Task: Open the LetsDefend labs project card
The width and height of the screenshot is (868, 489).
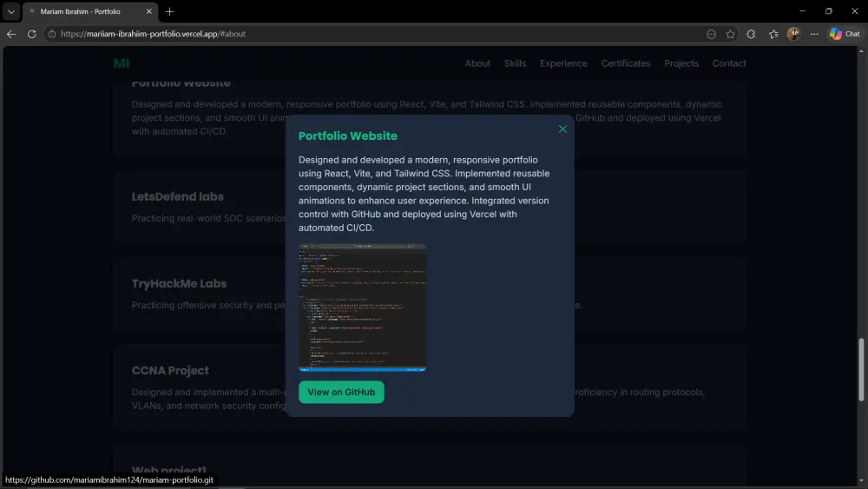Action: coord(429,207)
